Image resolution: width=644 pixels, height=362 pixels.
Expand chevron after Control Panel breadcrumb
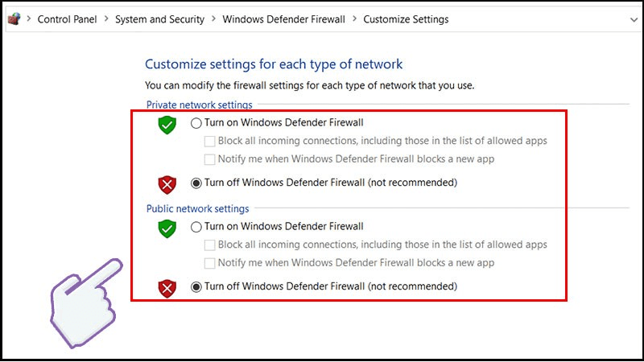(x=105, y=19)
